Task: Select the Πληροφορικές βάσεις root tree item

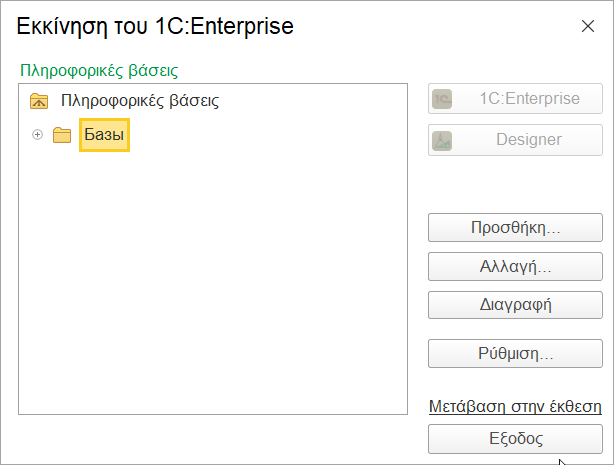Action: (x=140, y=101)
